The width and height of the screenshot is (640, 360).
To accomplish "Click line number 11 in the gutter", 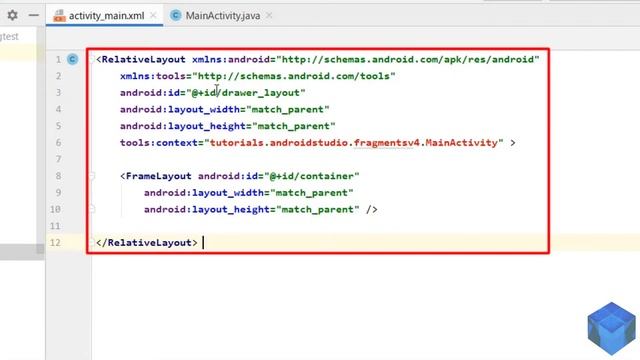I will [55, 226].
